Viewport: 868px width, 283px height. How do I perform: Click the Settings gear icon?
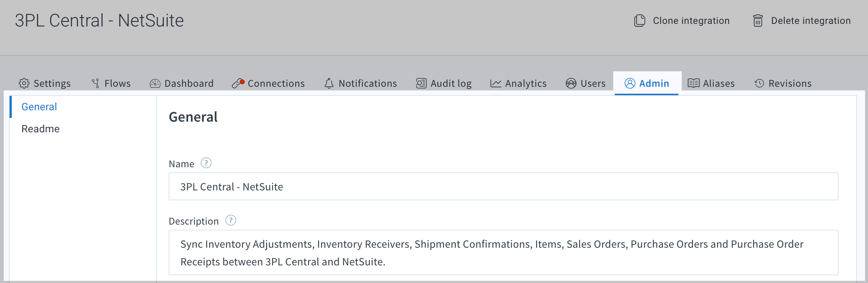coord(24,83)
